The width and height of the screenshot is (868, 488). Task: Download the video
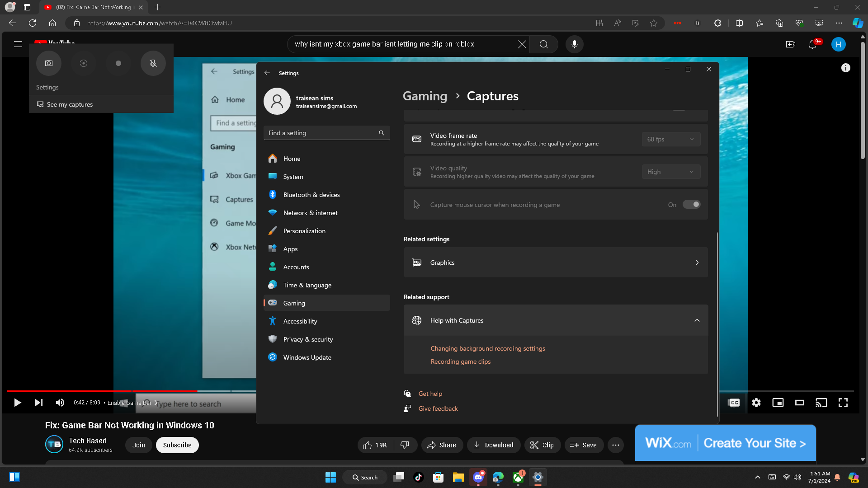[x=494, y=445]
